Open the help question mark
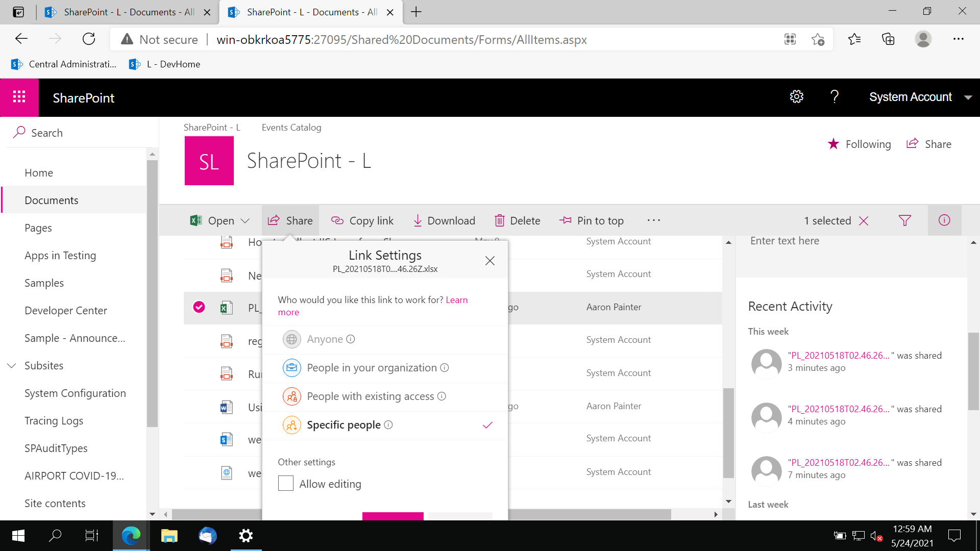Image resolution: width=980 pixels, height=551 pixels. point(835,96)
